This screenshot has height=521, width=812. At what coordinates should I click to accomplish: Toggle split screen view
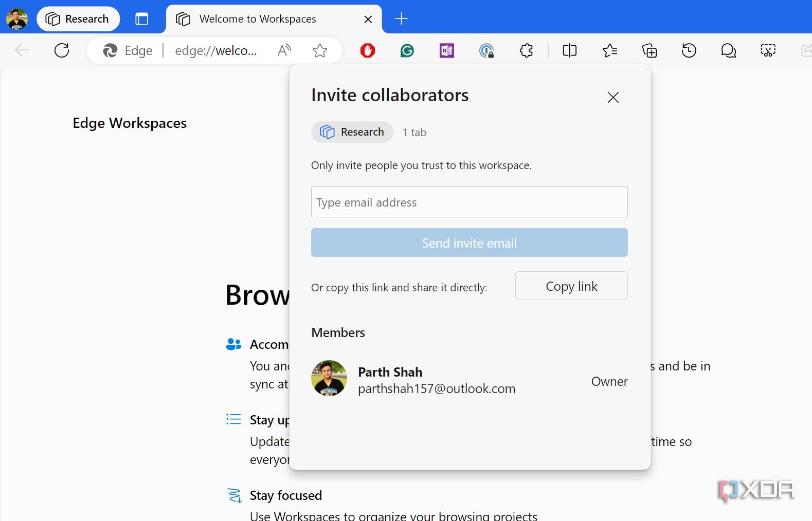[x=570, y=50]
